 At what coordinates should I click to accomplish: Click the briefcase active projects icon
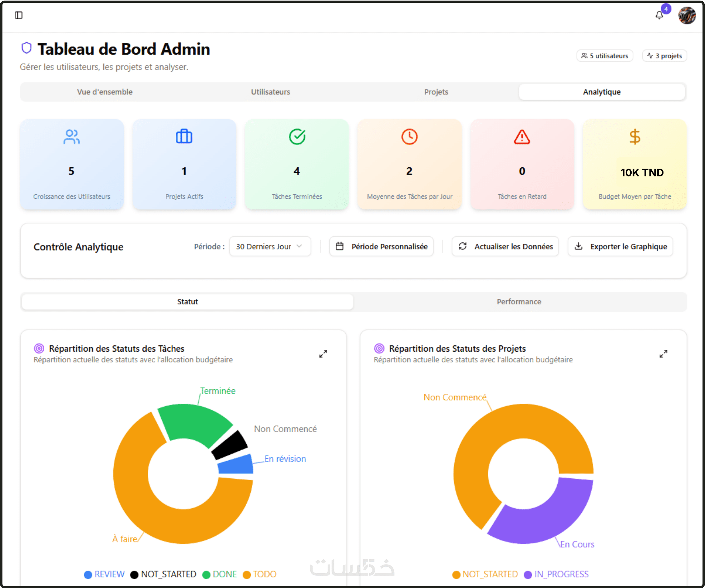point(184,137)
